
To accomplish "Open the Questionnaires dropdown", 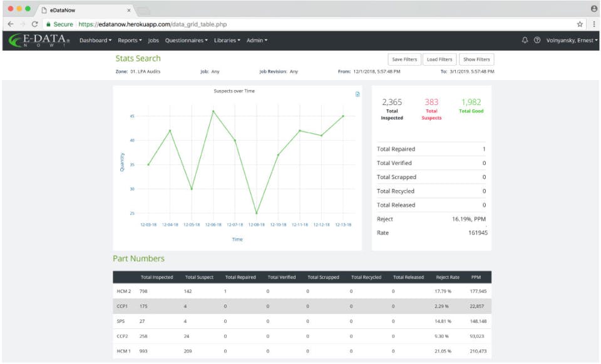I will [x=187, y=41].
